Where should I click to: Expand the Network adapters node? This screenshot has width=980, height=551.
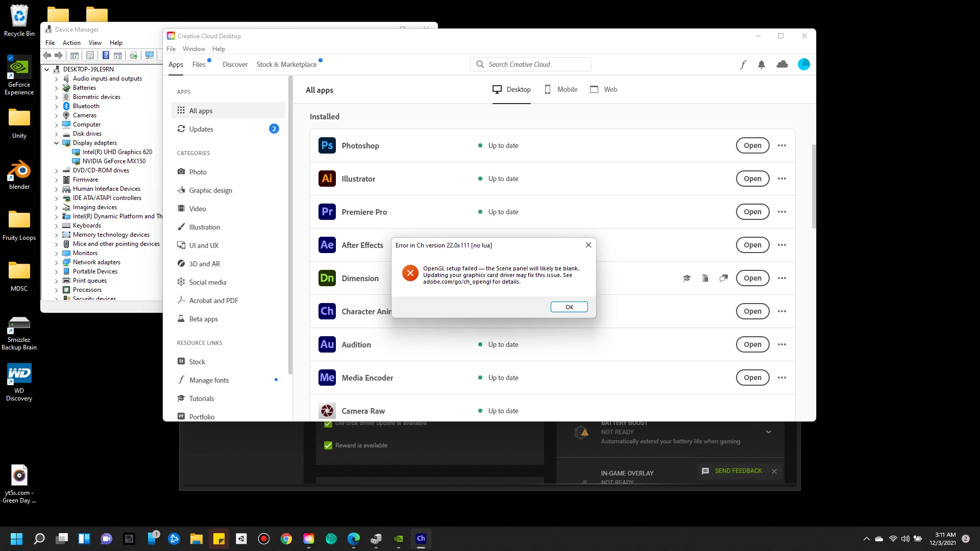tap(57, 262)
